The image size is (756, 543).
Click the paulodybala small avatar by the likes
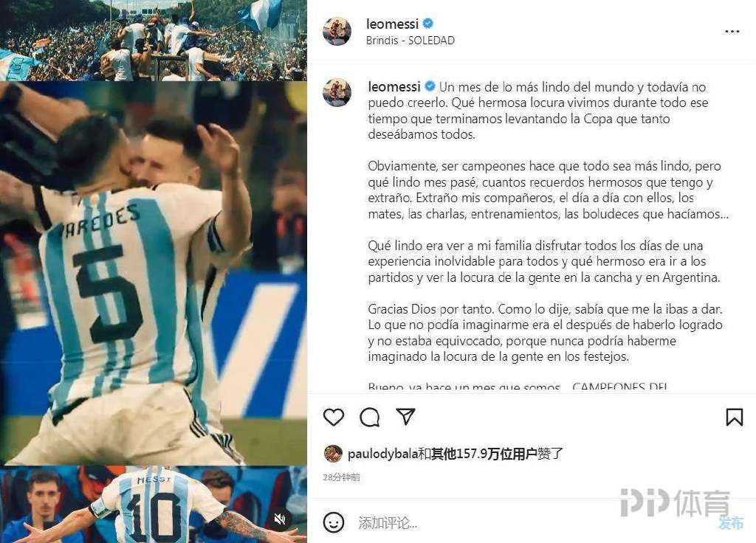[333, 454]
